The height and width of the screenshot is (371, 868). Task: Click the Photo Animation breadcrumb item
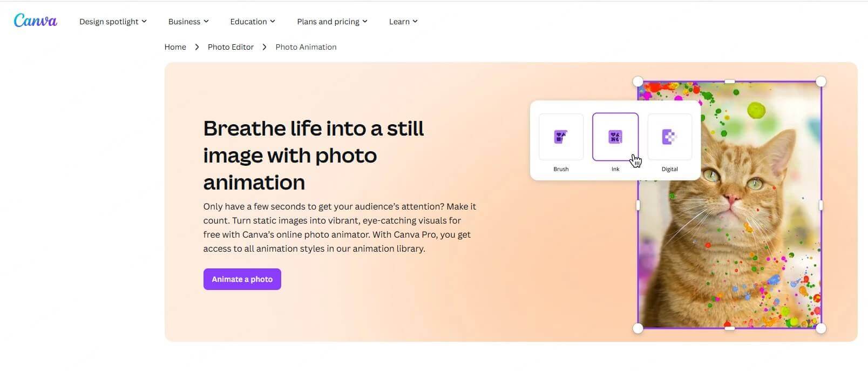point(306,47)
